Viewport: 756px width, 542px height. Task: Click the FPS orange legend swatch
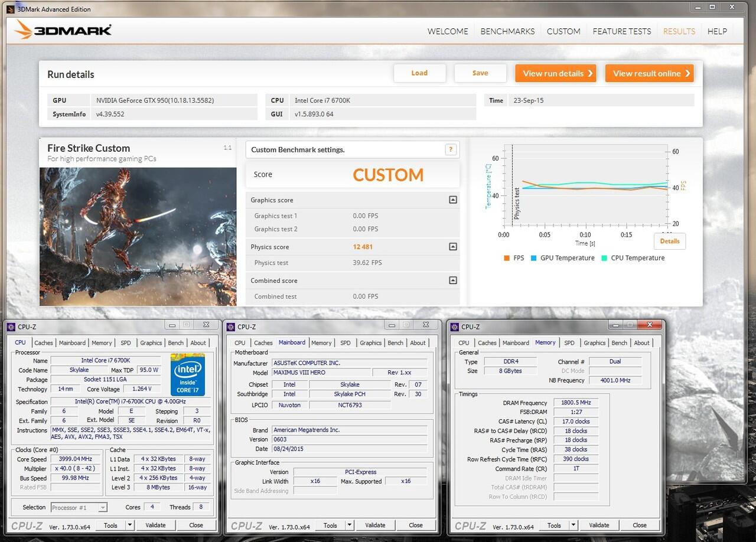pos(507,258)
